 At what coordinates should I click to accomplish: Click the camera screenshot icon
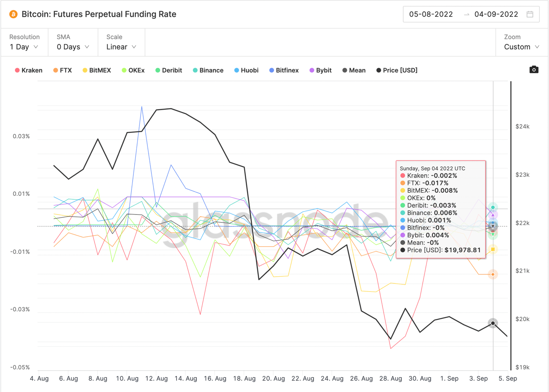point(534,70)
